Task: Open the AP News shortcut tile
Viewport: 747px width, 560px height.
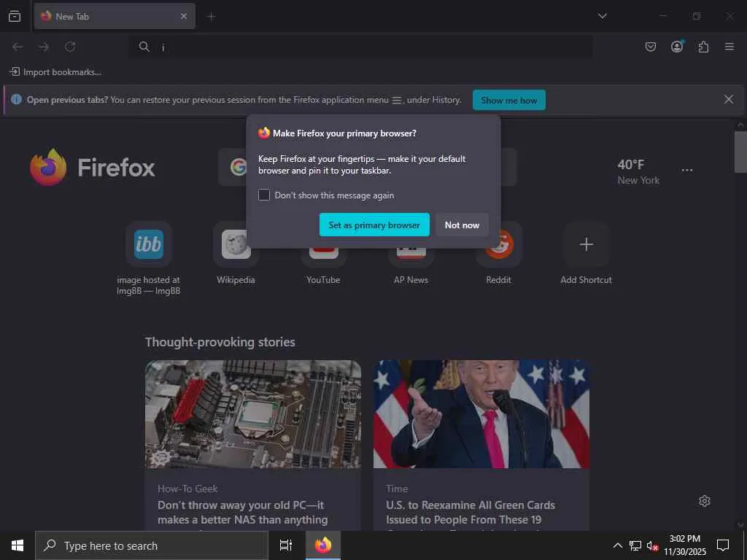Action: [411, 257]
